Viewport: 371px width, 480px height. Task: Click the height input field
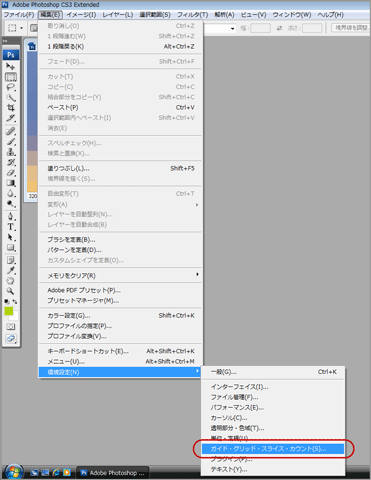click(x=312, y=28)
